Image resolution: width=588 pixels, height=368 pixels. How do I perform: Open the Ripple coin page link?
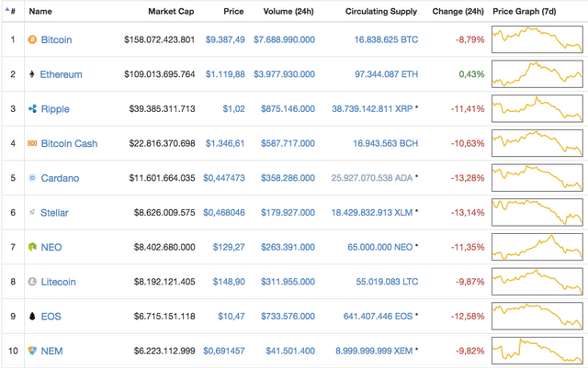coord(55,109)
